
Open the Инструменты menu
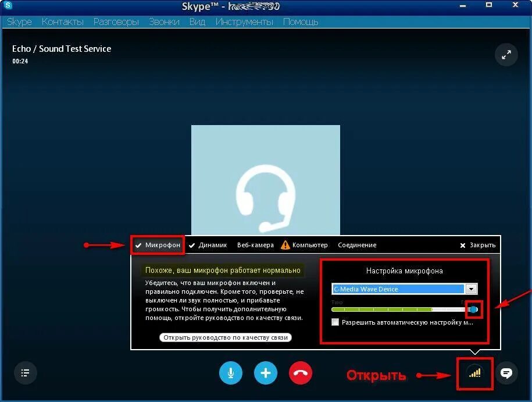click(244, 22)
